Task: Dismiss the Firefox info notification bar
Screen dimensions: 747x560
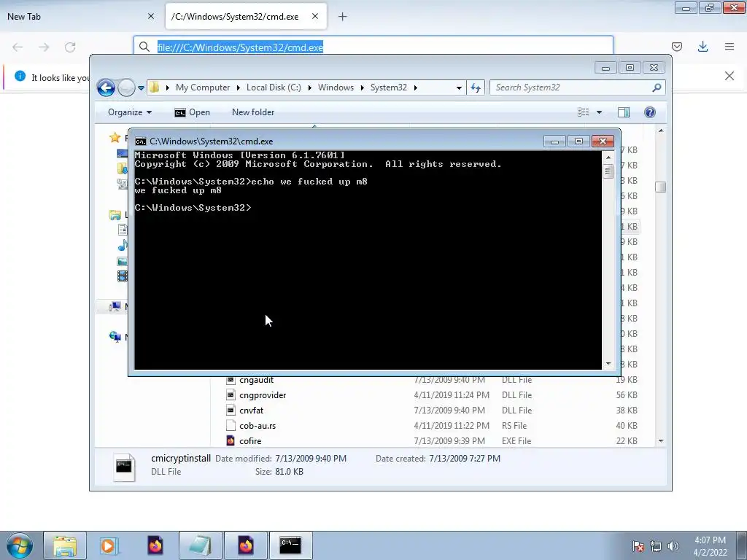Action: (729, 76)
